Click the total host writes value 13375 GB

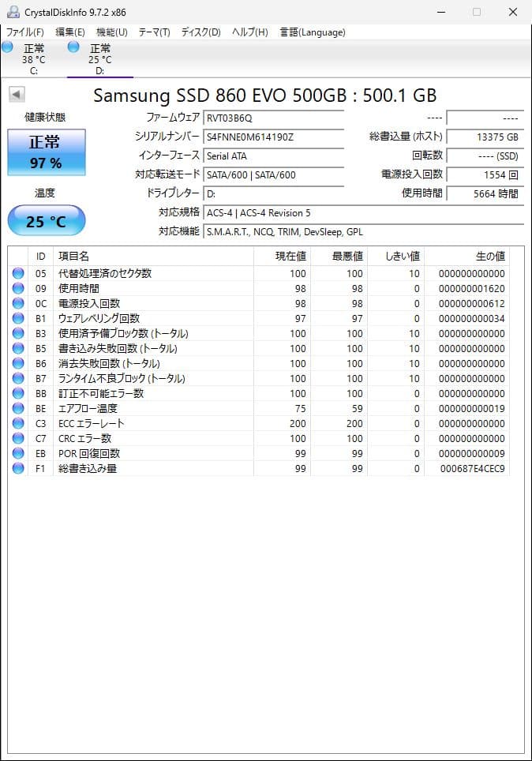pyautogui.click(x=485, y=137)
